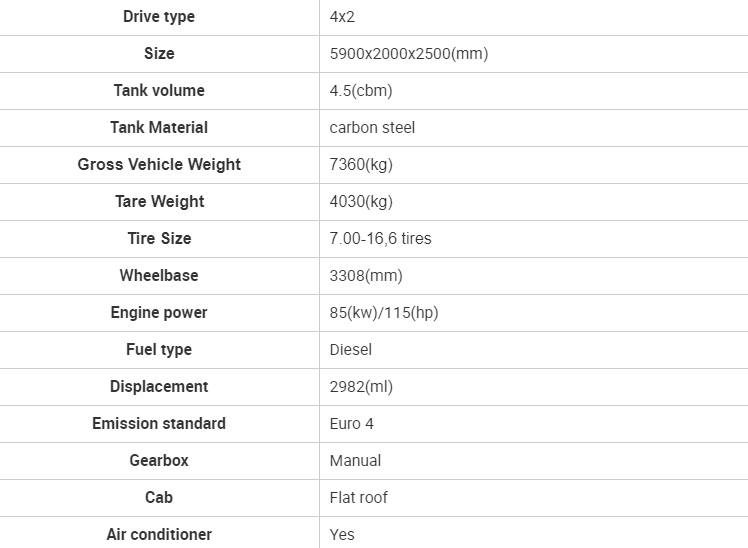The height and width of the screenshot is (548, 748).
Task: Click the Drive type label cell
Action: [159, 17]
